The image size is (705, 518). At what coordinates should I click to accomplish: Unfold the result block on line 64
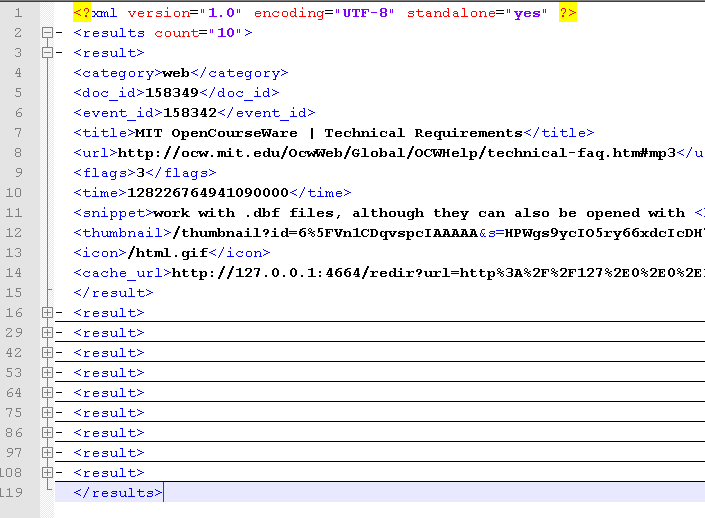click(47, 393)
